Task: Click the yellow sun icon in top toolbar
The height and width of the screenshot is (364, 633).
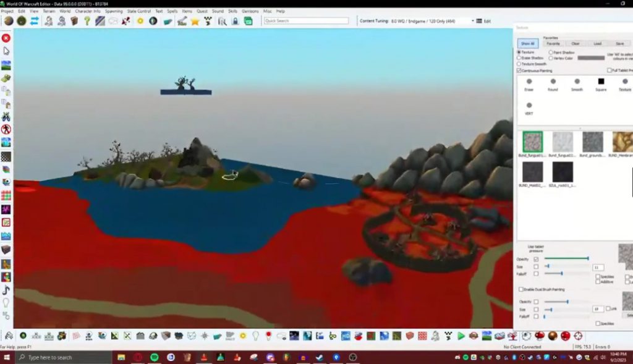Action: [140, 21]
